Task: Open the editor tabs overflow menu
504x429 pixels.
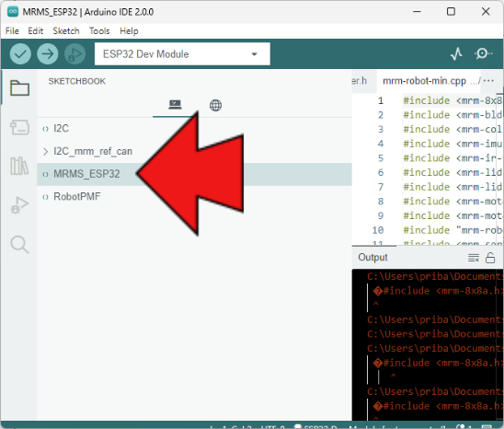Action: coord(488,80)
